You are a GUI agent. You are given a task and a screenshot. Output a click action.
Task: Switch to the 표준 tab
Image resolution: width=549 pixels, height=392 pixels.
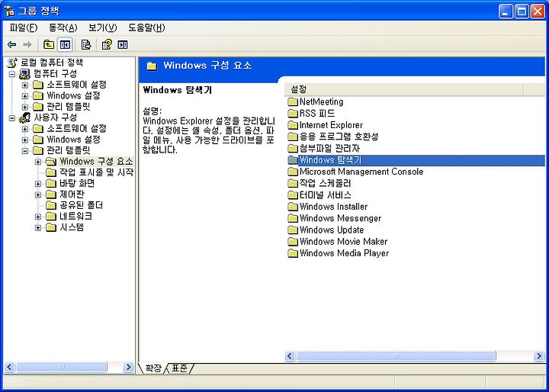click(x=180, y=368)
